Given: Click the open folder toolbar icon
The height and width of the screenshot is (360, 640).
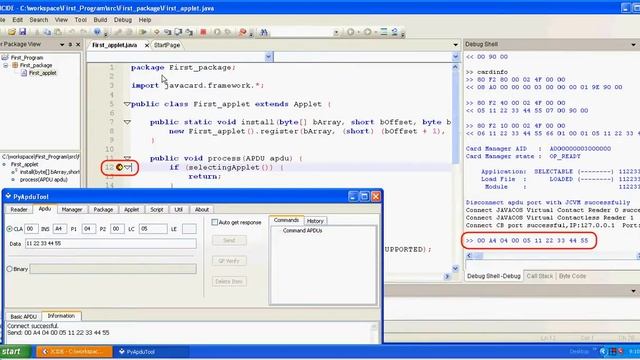Looking at the screenshot, I should (12, 32).
